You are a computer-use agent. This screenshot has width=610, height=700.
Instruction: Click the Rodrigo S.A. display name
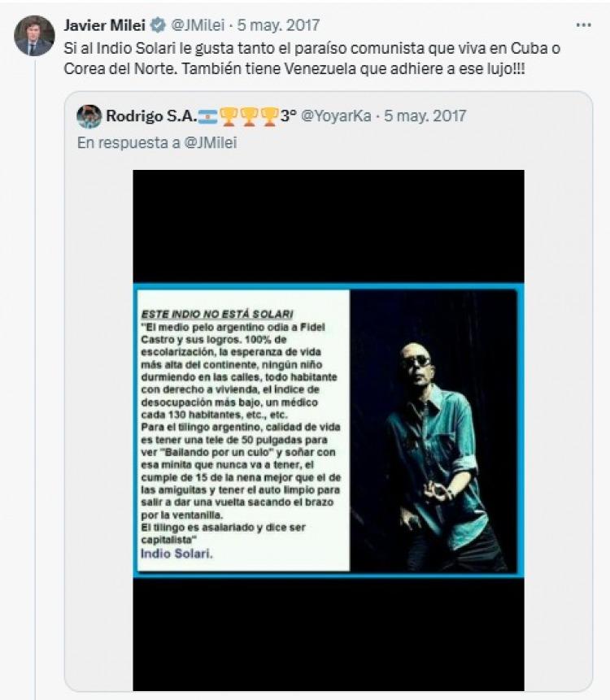click(x=151, y=116)
